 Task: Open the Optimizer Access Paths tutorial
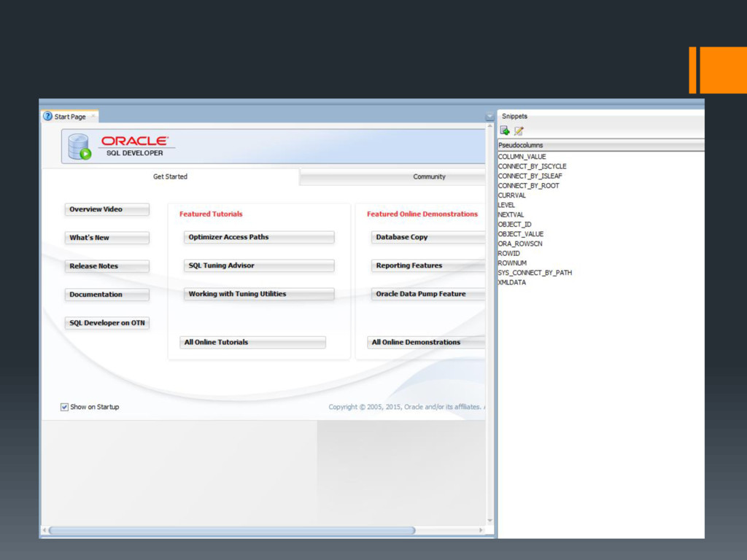(x=259, y=237)
